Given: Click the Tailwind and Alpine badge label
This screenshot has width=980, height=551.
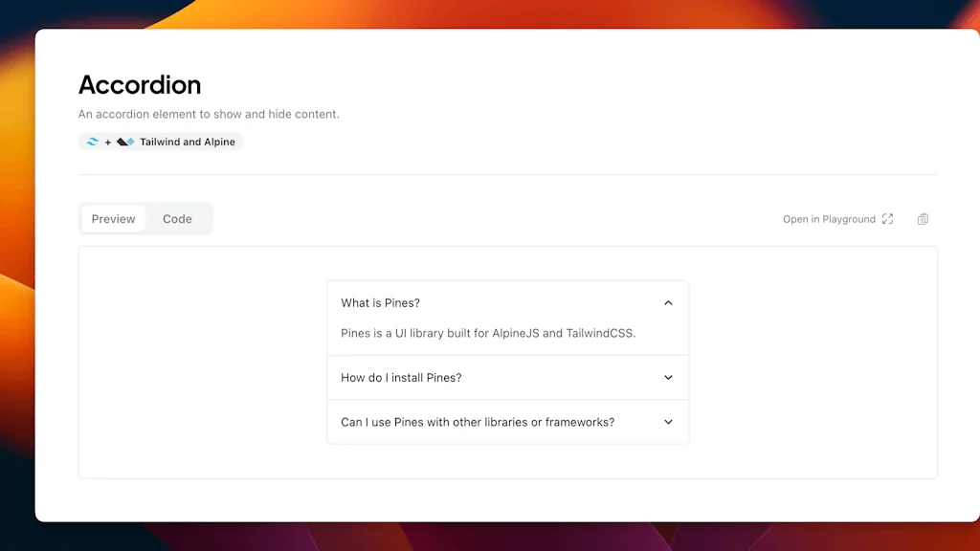Looking at the screenshot, I should pos(188,142).
